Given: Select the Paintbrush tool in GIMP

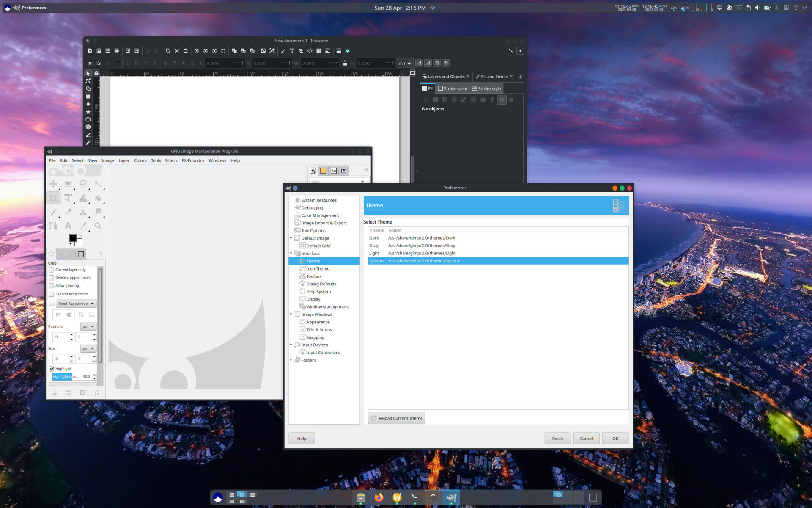Looking at the screenshot, I should click(53, 212).
